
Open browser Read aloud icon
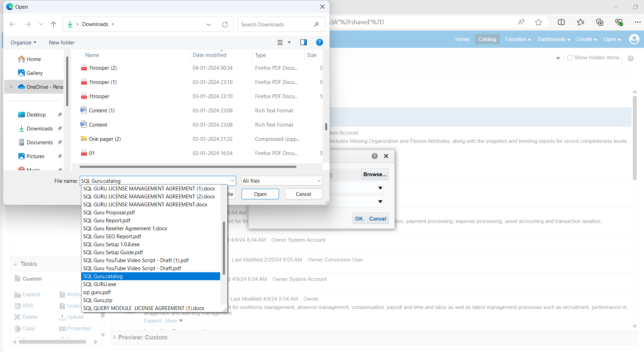point(521,22)
